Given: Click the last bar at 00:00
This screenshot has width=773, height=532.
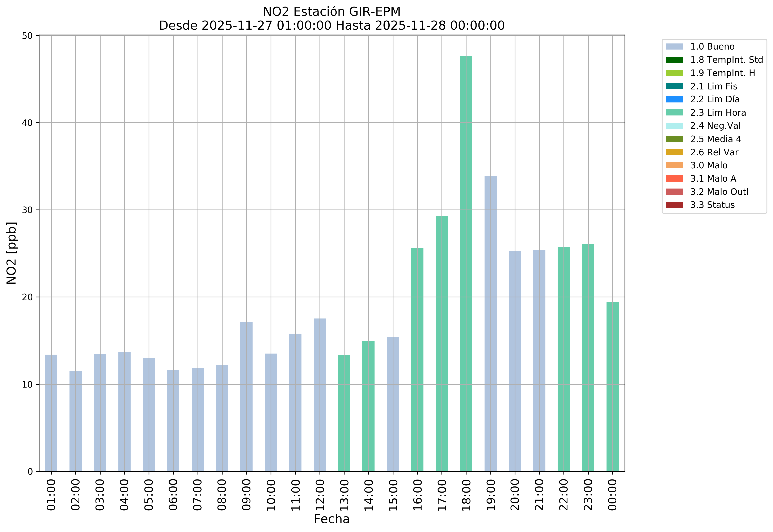Looking at the screenshot, I should [x=612, y=387].
